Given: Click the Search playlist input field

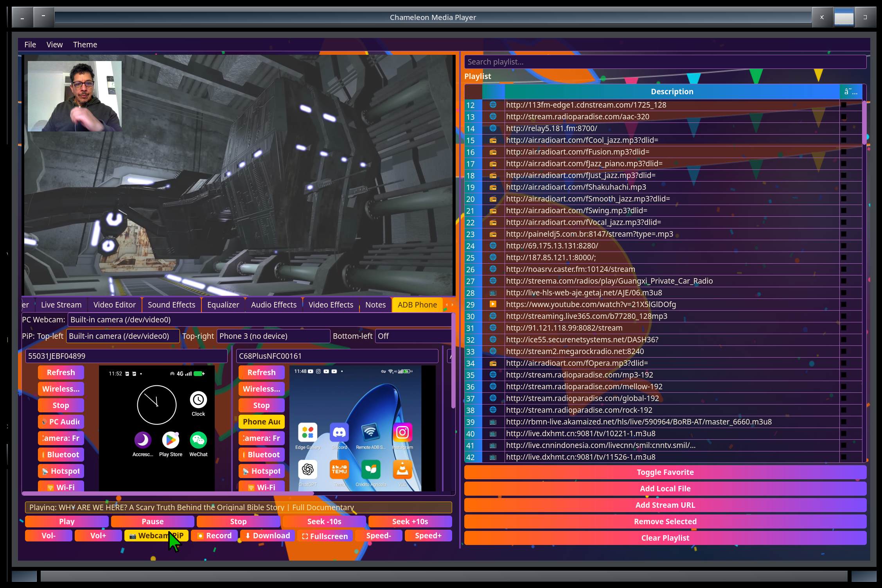Looking at the screenshot, I should point(665,62).
